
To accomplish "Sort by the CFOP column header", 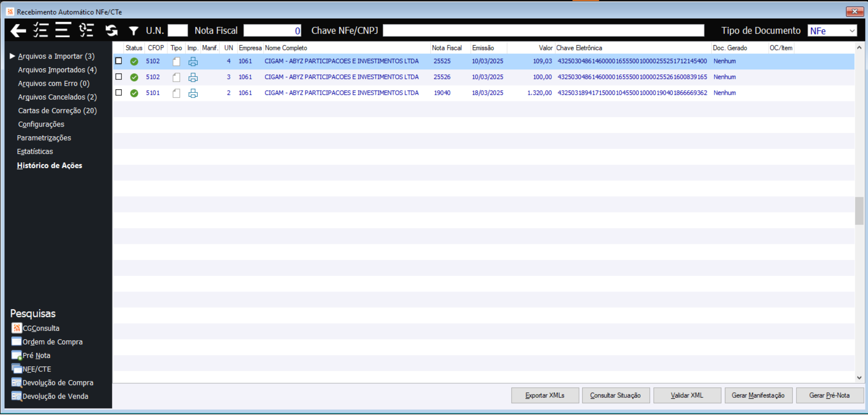I will [x=156, y=48].
